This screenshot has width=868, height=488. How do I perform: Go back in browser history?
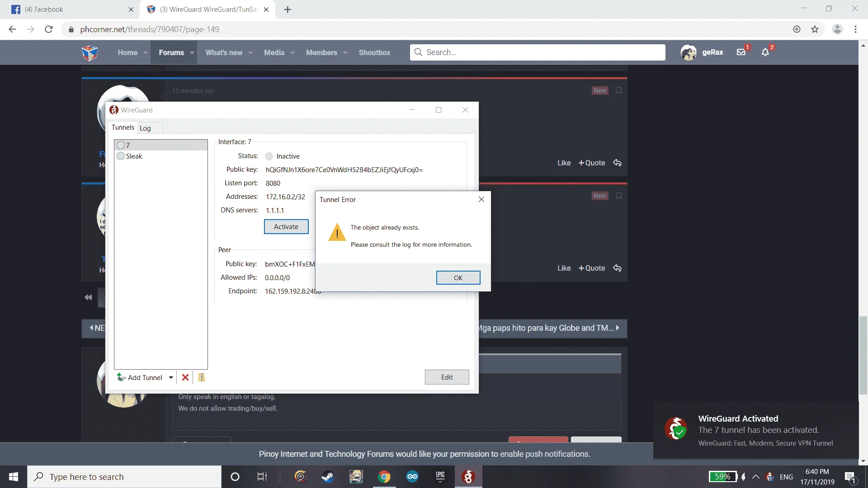pos(12,29)
